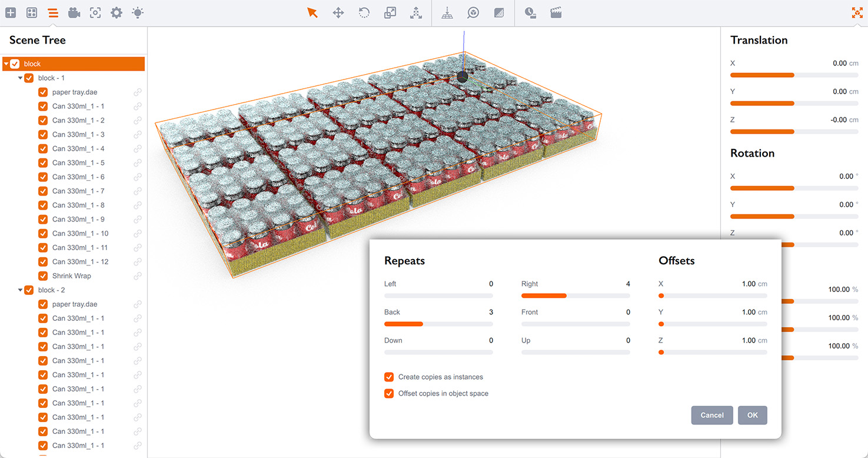Select Can 330ml_1 - 8 tree row
868x458 pixels.
[x=74, y=205]
